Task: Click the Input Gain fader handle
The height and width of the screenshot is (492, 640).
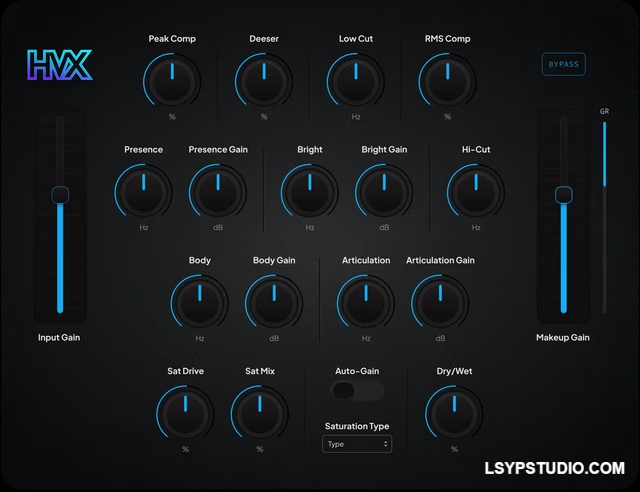Action: click(x=60, y=195)
